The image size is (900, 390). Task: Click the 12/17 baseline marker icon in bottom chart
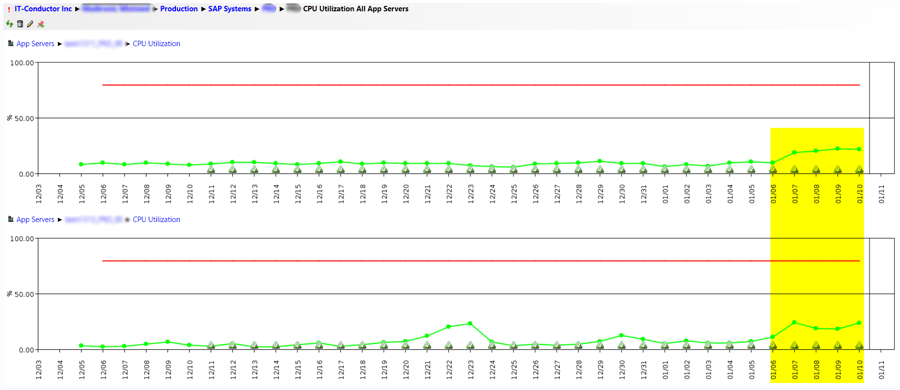click(x=340, y=346)
